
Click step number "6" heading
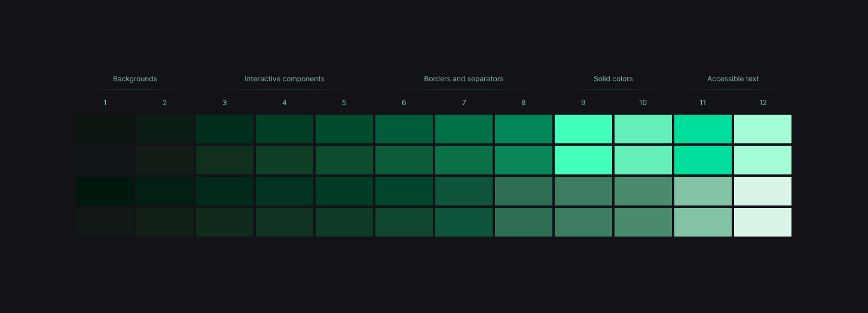(x=404, y=103)
